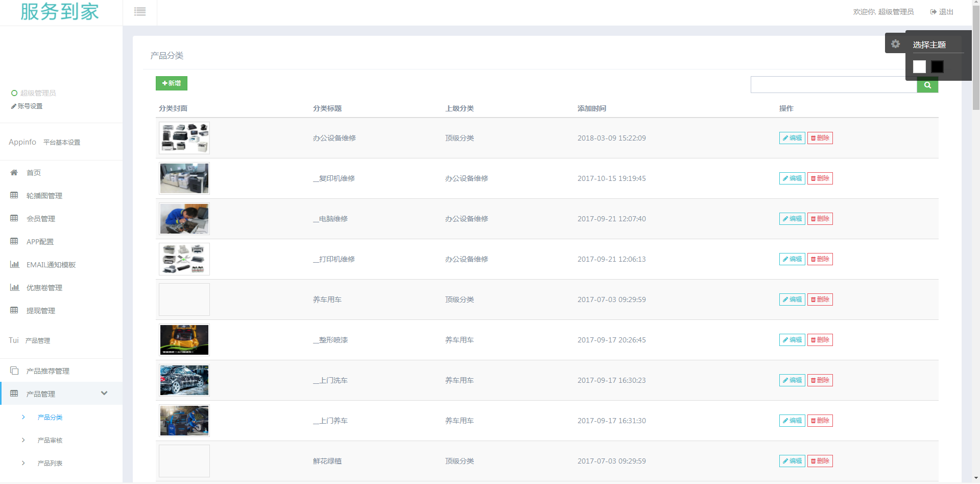
Task: Open 轮播图管理 in the sidebar
Action: [x=44, y=196]
